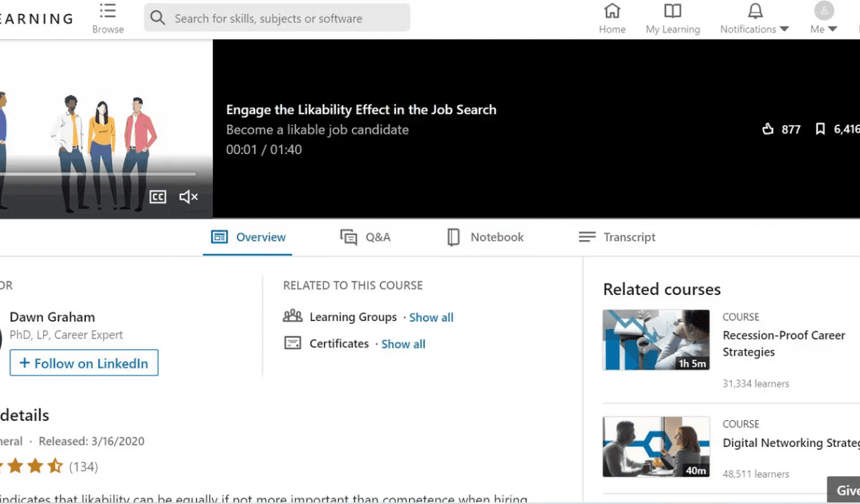Focus the skills search field
This screenshot has width=860, height=504.
coord(277,18)
